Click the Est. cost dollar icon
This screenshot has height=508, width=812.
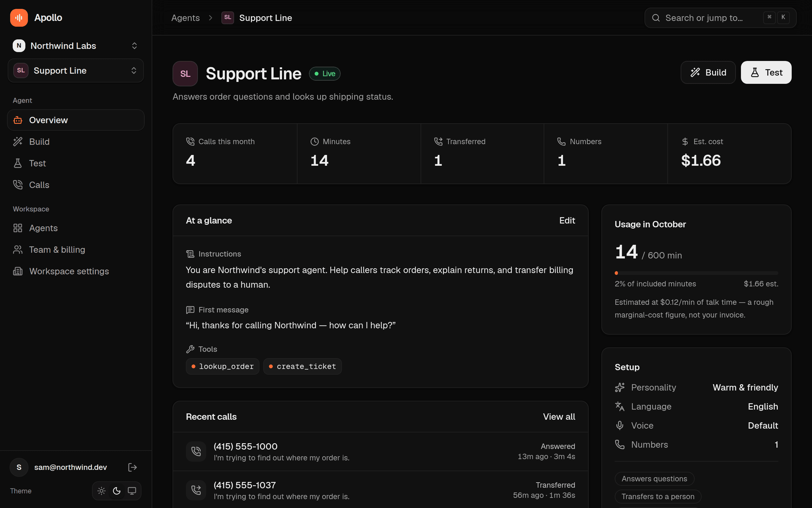685,142
